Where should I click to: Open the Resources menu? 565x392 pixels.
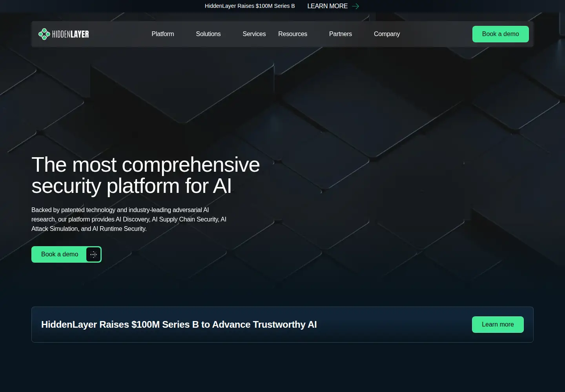point(293,34)
